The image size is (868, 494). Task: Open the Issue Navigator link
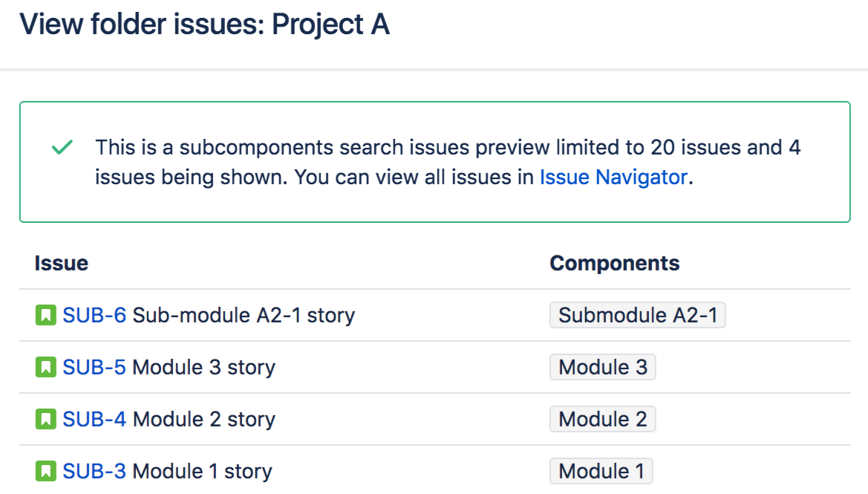613,178
